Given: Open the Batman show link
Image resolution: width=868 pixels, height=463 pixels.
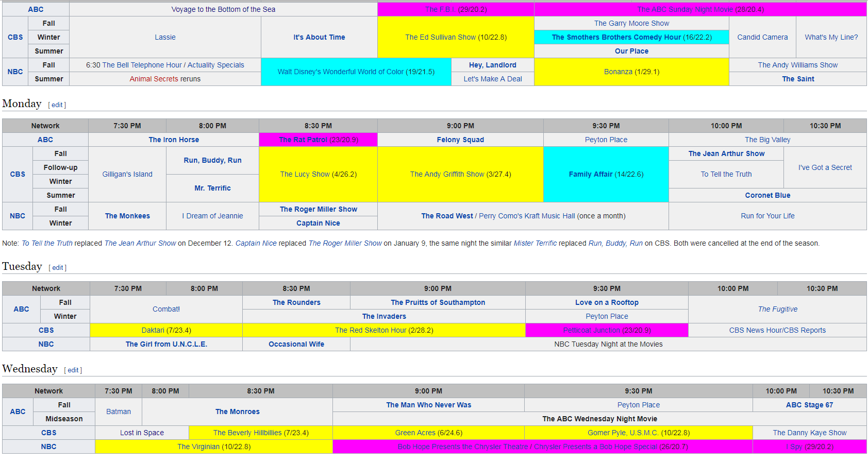Looking at the screenshot, I should [119, 411].
